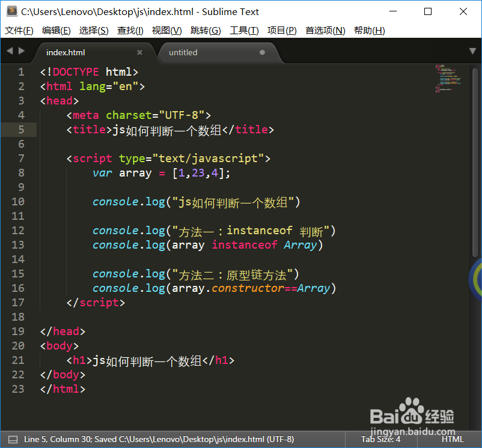Open the tab list dropdown arrow
Screen dimensions: 482x448
pyautogui.click(x=473, y=51)
